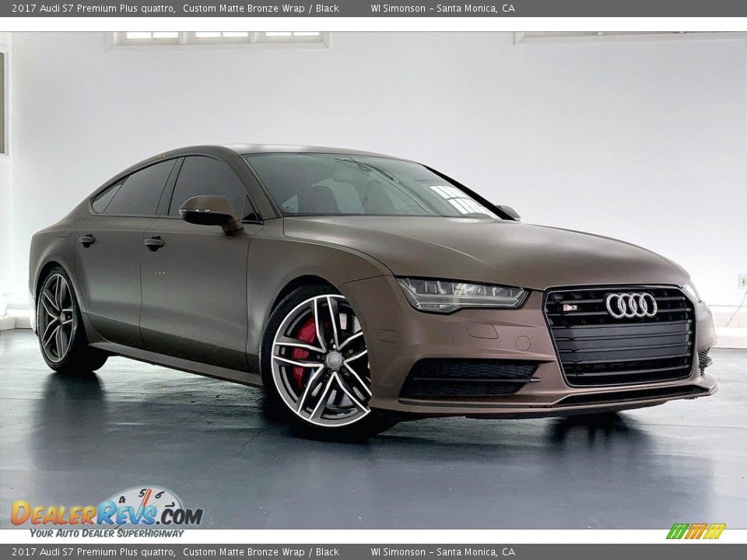Click top 'Custom Matte Bronze Wrap / Black' text
This screenshot has width=747, height=560.
[261, 9]
